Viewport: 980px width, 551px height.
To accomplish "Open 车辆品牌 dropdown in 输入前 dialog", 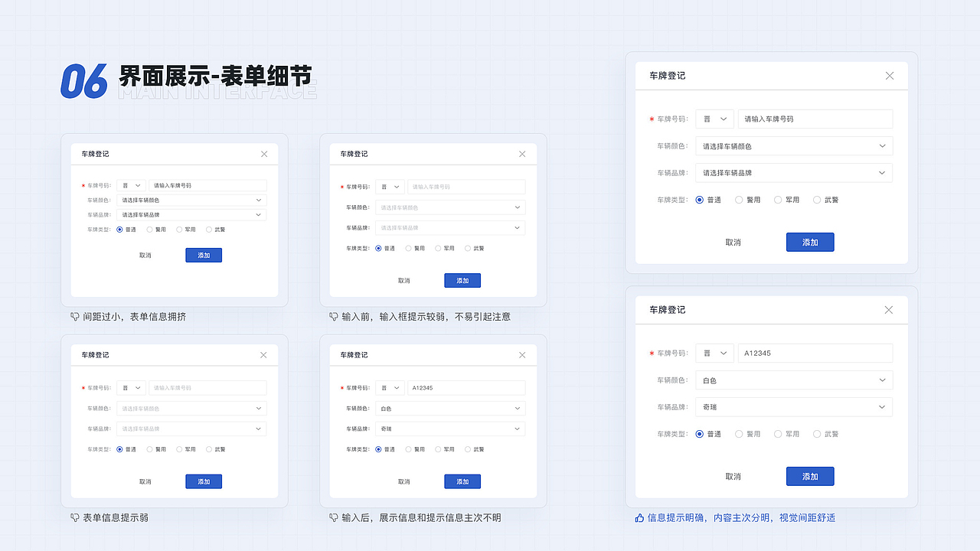I will pyautogui.click(x=450, y=227).
